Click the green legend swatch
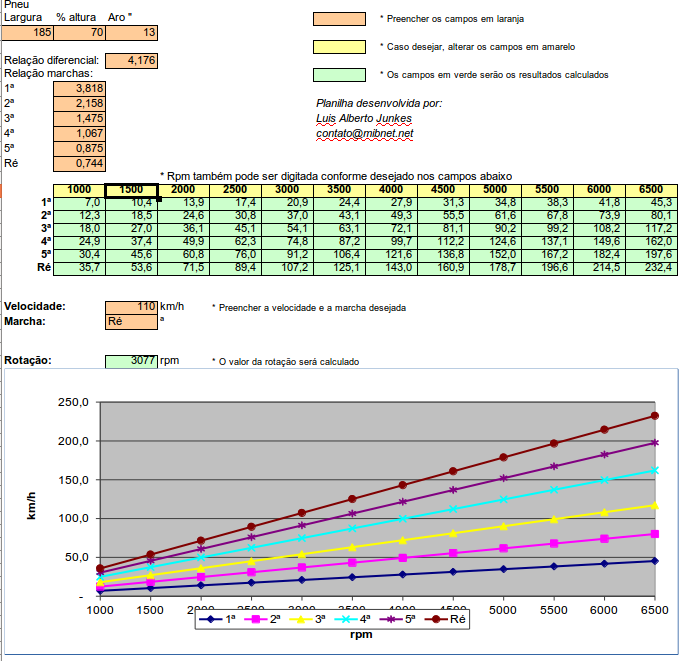Screen dimensions: 688x661 [339, 75]
